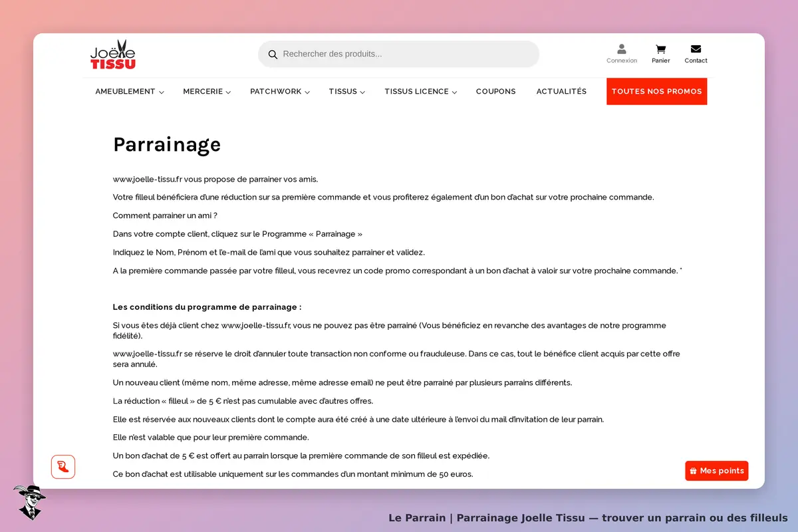
Task: Click the Contact envelope icon
Action: (696, 49)
